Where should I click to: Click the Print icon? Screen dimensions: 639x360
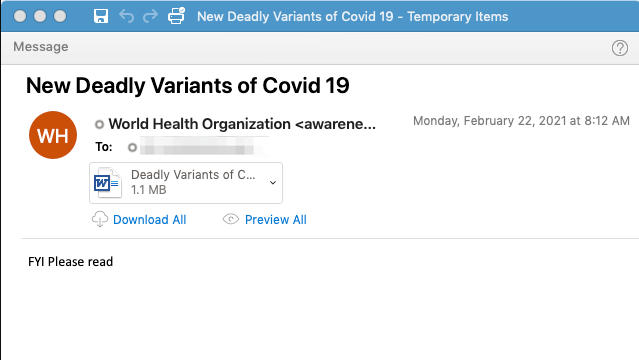pos(176,15)
